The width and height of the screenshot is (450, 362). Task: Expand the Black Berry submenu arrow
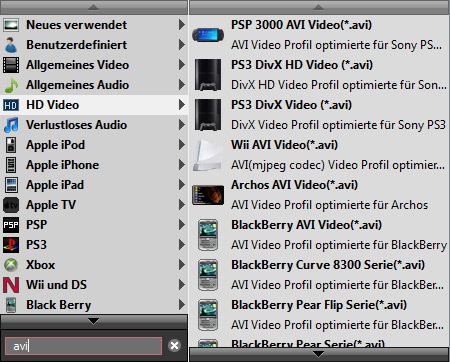tap(182, 305)
